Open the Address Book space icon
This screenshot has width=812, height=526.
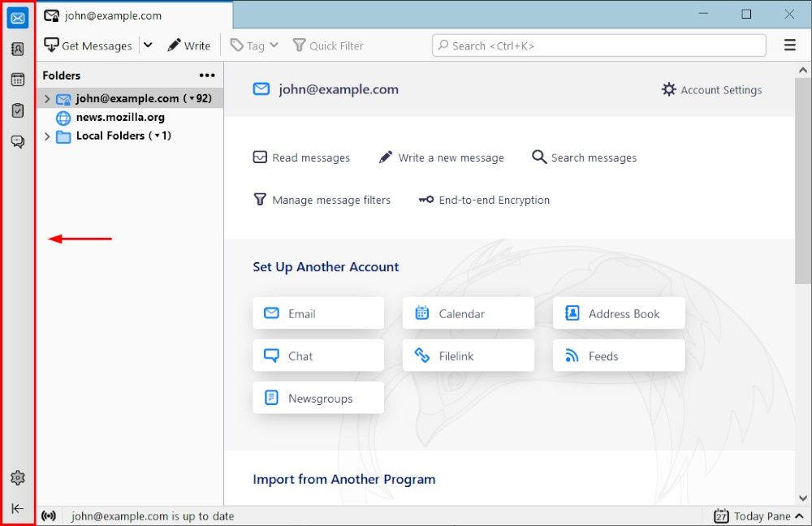coord(18,49)
